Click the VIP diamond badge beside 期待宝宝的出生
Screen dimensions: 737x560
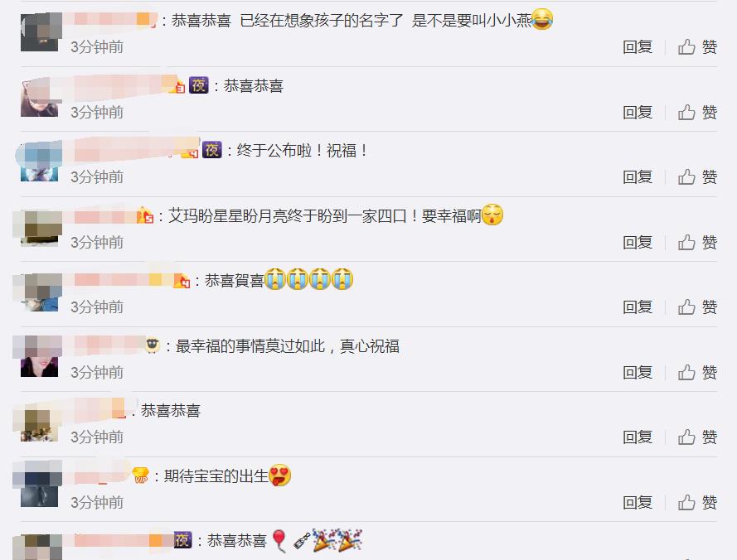141,476
